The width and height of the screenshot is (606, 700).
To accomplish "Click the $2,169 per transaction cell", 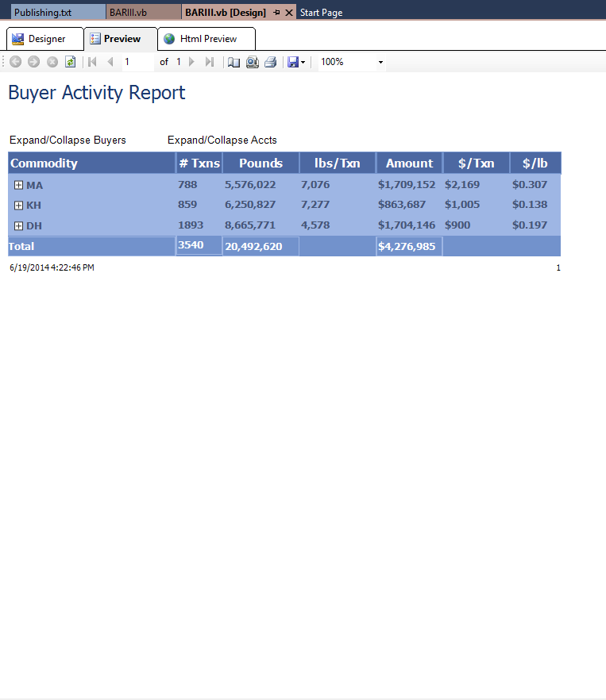I will point(462,184).
